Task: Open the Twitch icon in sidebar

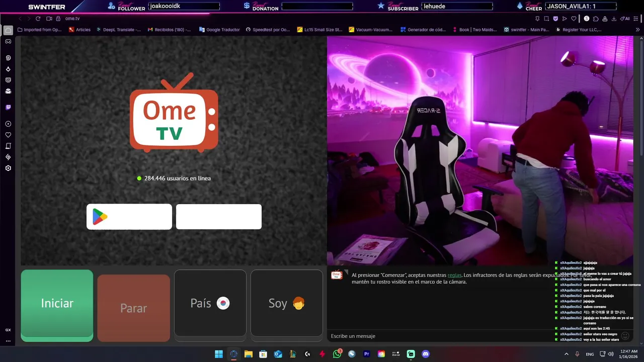Action: (x=8, y=107)
